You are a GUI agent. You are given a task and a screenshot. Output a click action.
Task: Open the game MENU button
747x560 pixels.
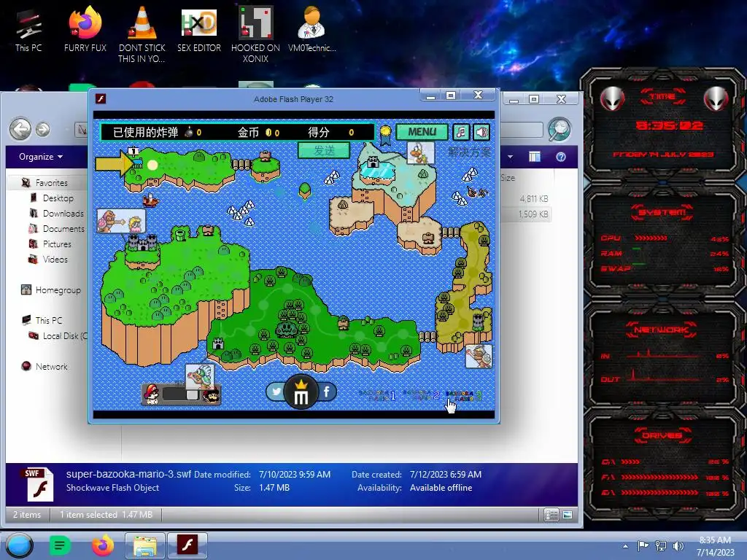click(422, 132)
